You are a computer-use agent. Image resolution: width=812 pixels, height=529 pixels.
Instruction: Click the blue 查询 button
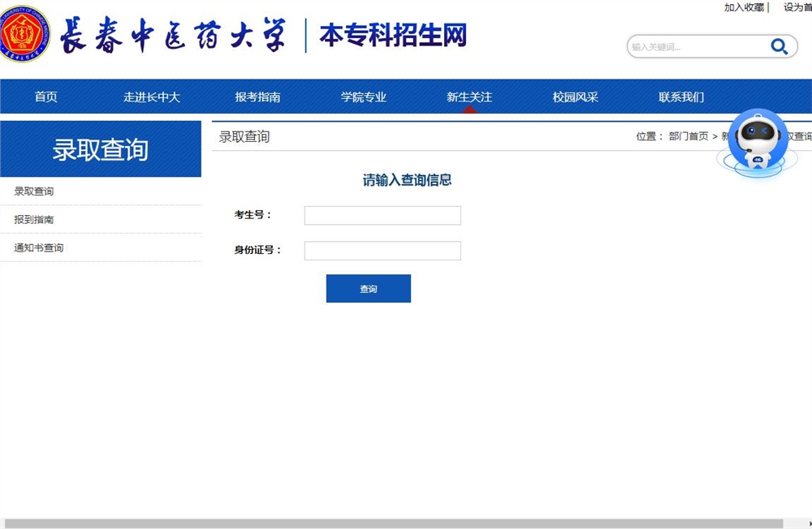368,288
